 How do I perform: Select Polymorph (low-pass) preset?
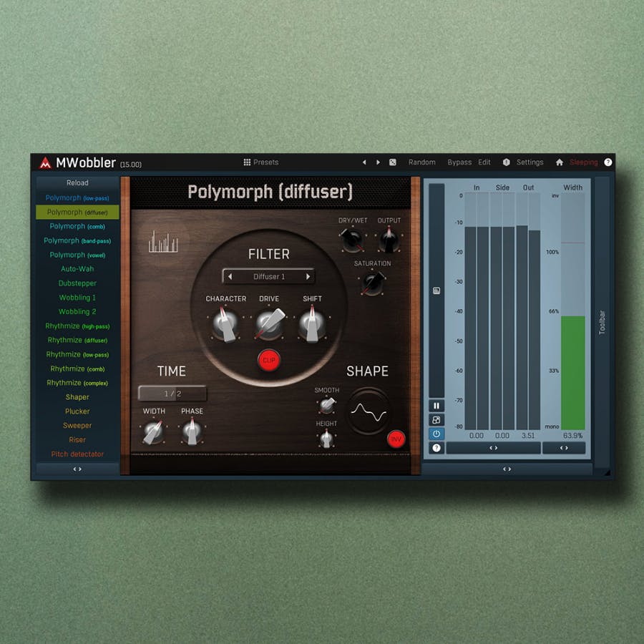(77, 197)
